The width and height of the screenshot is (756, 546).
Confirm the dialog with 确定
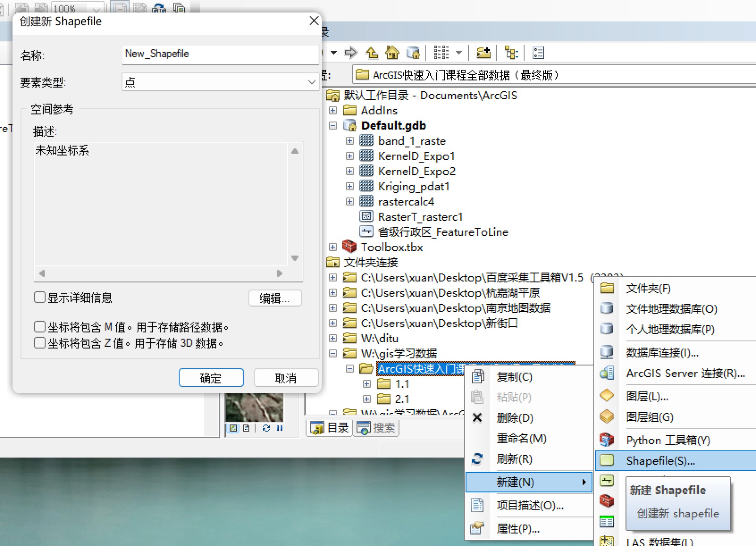[211, 378]
